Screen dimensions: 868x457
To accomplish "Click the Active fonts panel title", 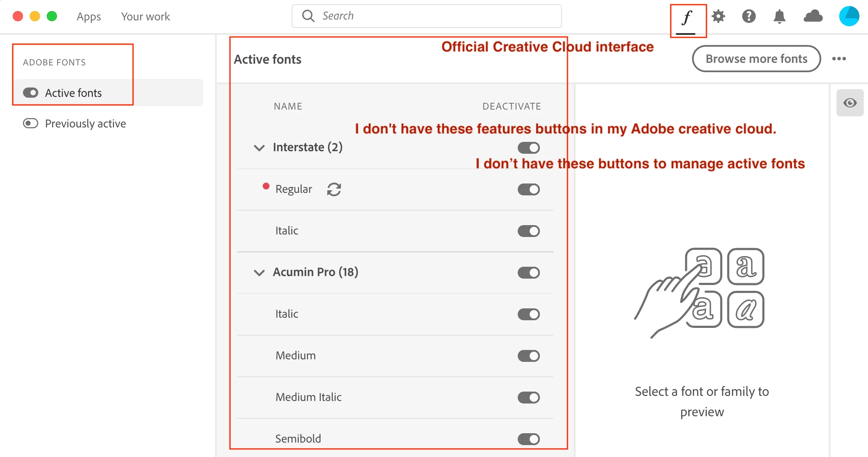I will [x=267, y=59].
